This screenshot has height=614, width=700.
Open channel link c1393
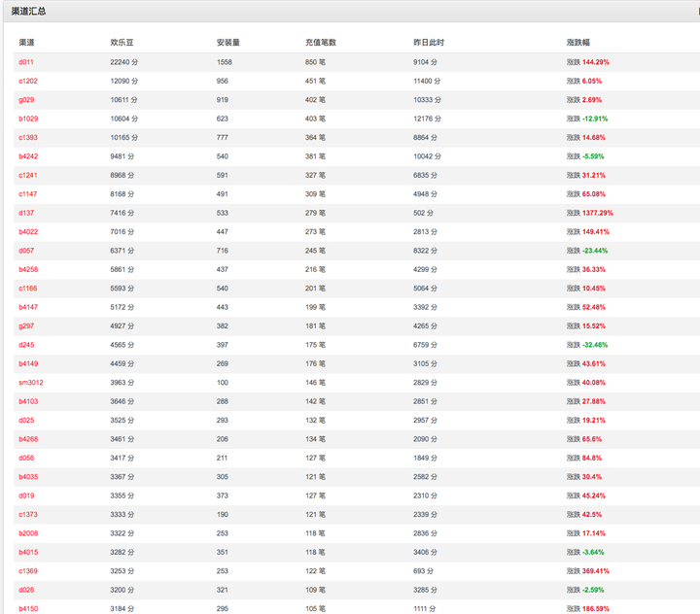point(27,137)
